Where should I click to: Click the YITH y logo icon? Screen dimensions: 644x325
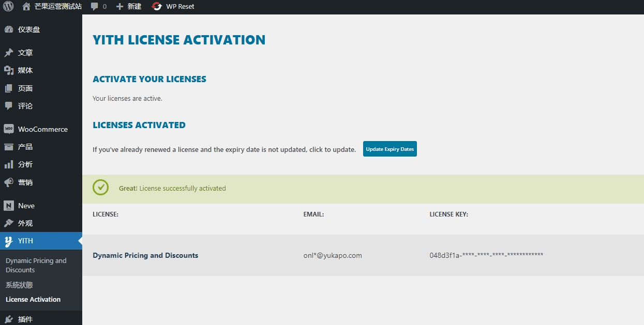pos(9,241)
